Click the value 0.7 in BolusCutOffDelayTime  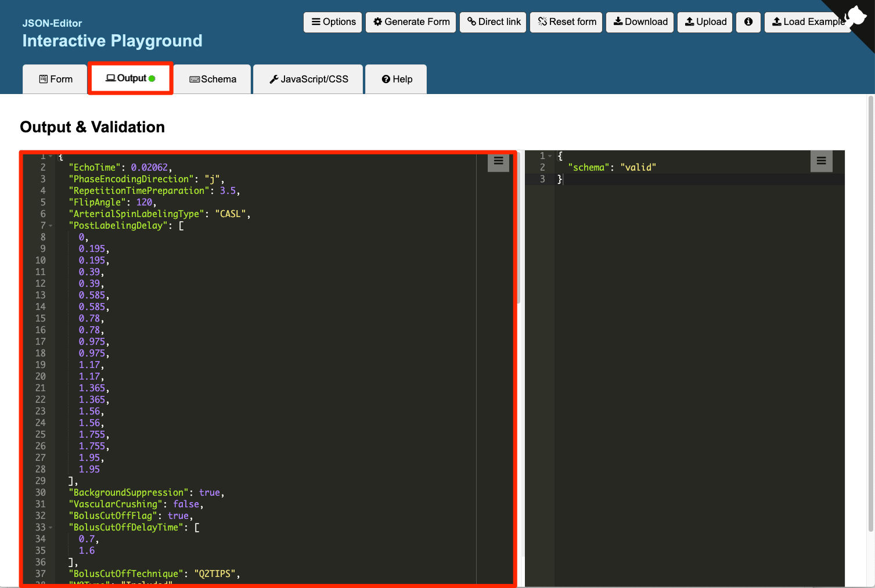87,539
